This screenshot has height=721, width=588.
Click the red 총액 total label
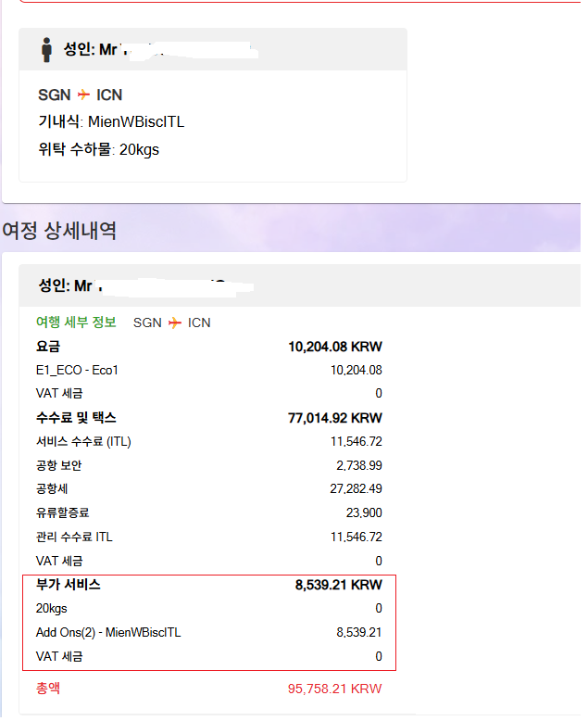(x=47, y=688)
